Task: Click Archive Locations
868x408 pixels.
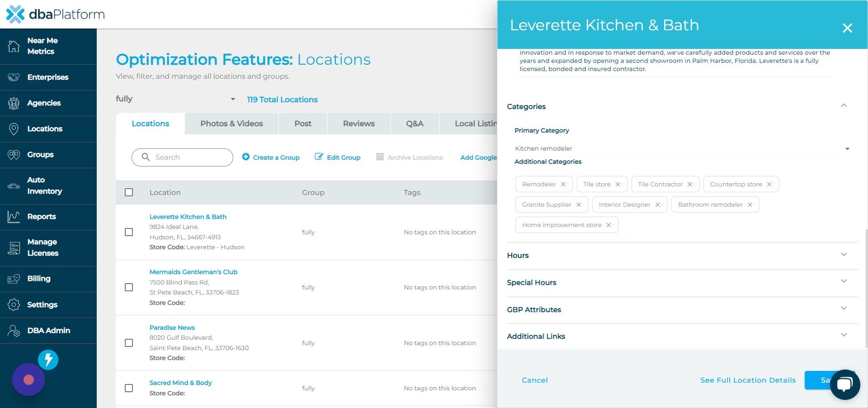Action: [409, 157]
